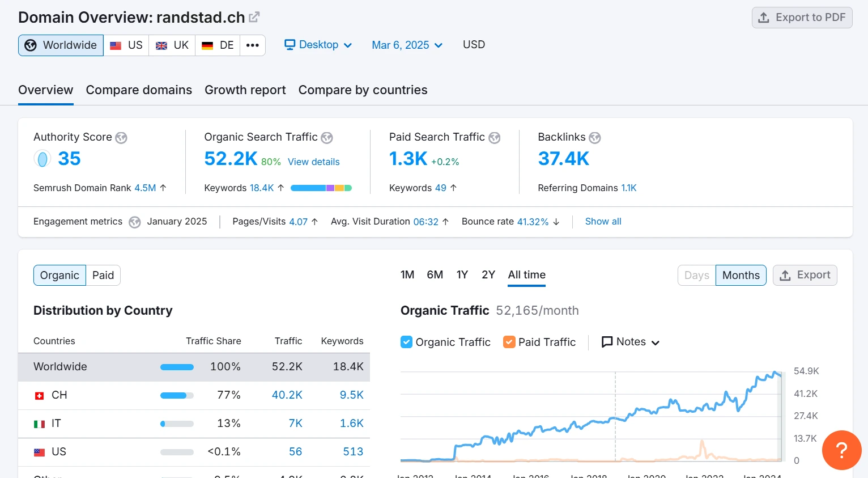This screenshot has width=868, height=478.
Task: Click the globe icon next to Authority Score
Action: click(121, 138)
